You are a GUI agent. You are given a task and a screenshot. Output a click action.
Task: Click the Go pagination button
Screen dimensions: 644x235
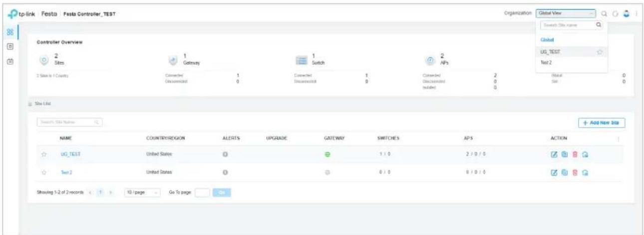222,192
